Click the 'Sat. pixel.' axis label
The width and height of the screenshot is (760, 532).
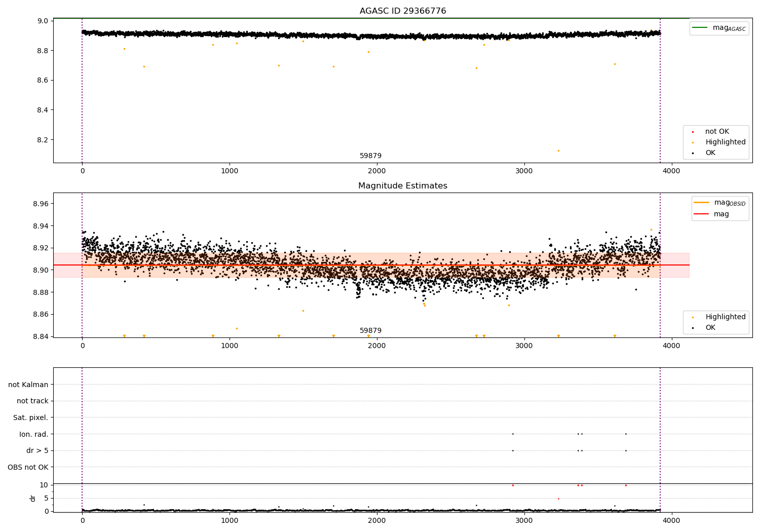point(31,418)
